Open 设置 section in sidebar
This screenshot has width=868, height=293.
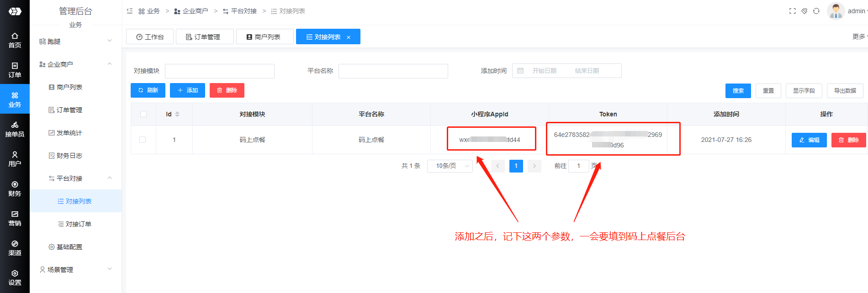coord(15,277)
